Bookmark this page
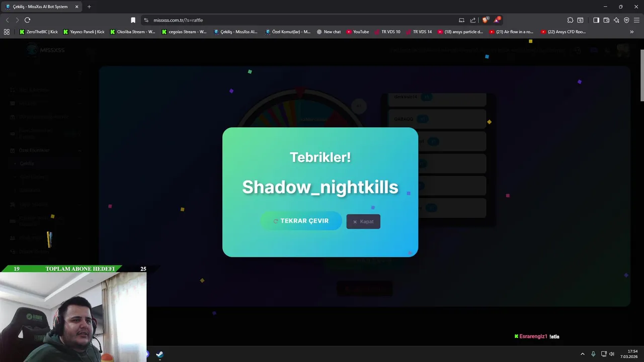The width and height of the screenshot is (644, 362). point(133,20)
